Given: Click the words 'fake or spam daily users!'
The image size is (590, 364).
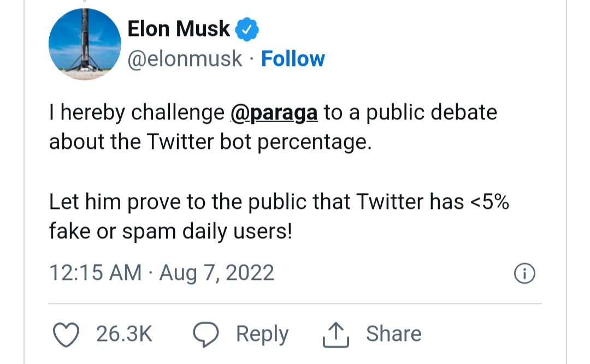Looking at the screenshot, I should [170, 232].
